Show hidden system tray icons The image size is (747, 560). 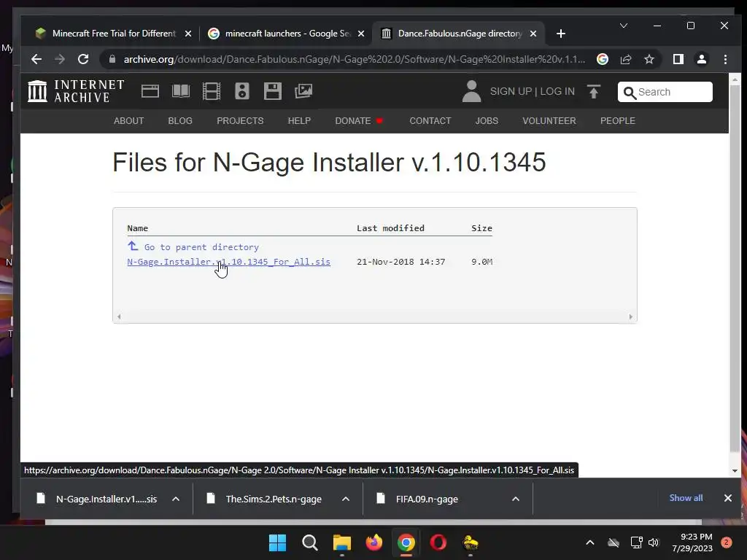[x=589, y=542]
